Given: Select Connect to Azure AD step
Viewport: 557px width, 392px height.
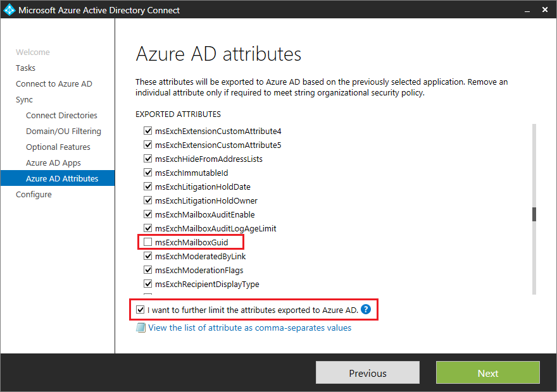Looking at the screenshot, I should coord(54,83).
